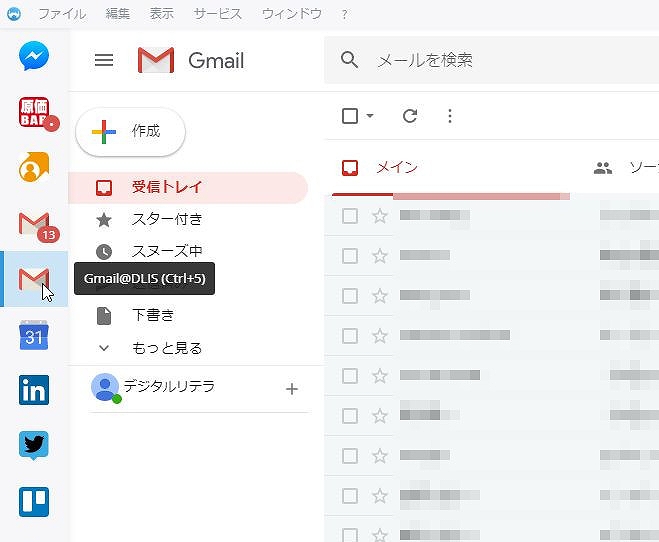Image resolution: width=659 pixels, height=542 pixels.
Task: Compose a new mail with 作成
Action: (x=131, y=132)
